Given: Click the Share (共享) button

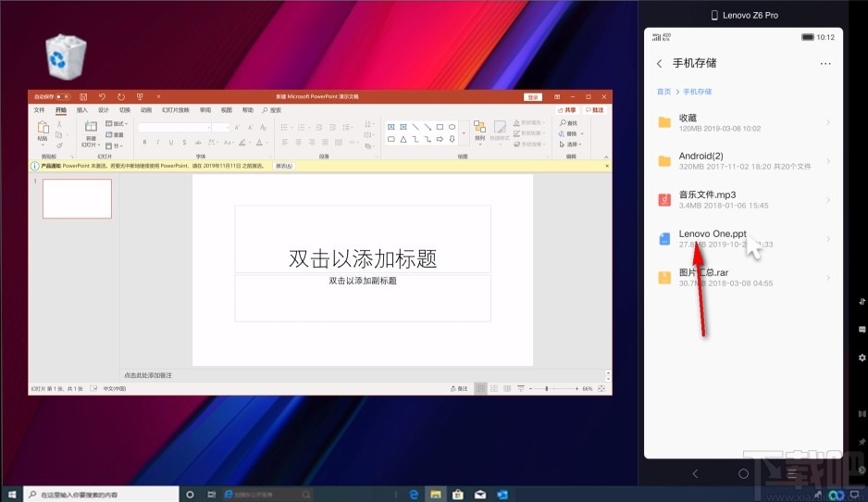Looking at the screenshot, I should pos(567,109).
